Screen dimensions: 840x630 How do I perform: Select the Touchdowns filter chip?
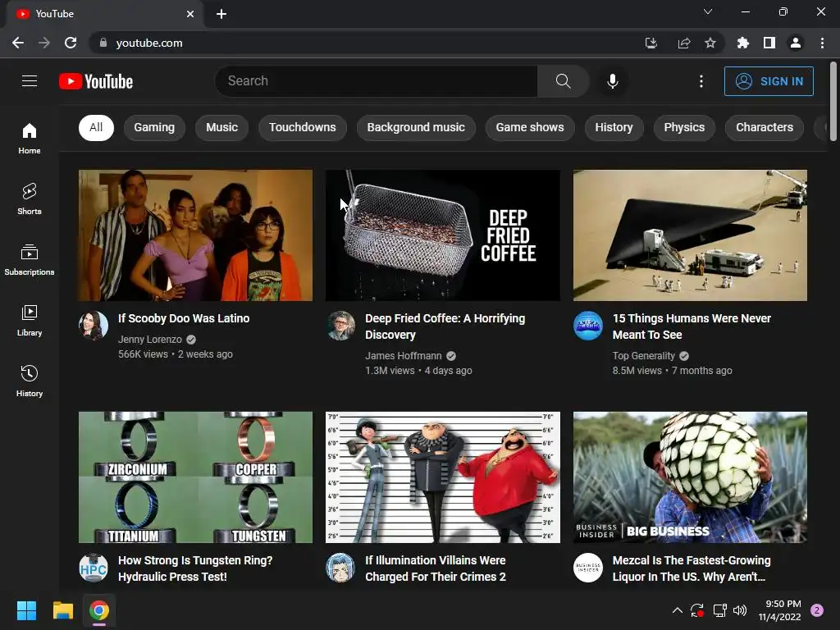[302, 127]
